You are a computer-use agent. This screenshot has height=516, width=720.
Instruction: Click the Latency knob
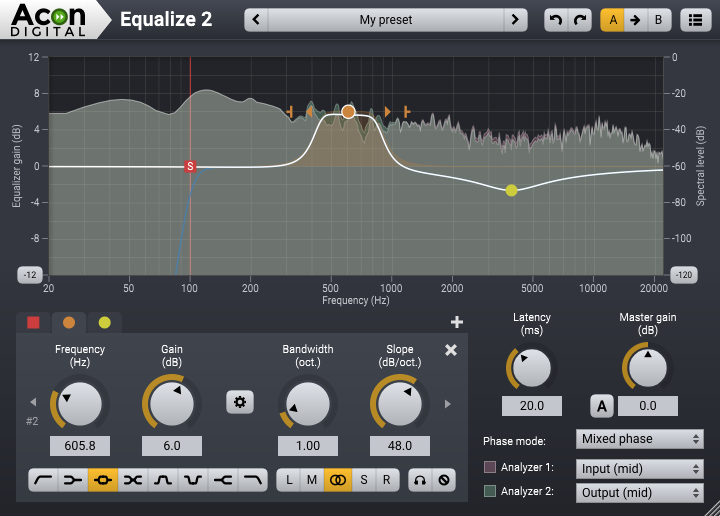pyautogui.click(x=531, y=368)
